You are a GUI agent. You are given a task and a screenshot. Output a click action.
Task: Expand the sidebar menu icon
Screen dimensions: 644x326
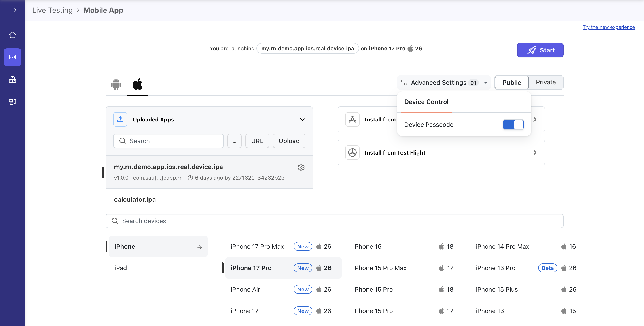[x=13, y=10]
